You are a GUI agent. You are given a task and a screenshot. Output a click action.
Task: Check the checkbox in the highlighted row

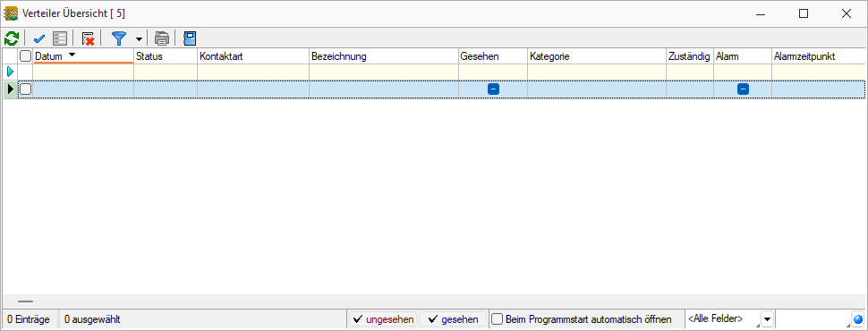[25, 89]
